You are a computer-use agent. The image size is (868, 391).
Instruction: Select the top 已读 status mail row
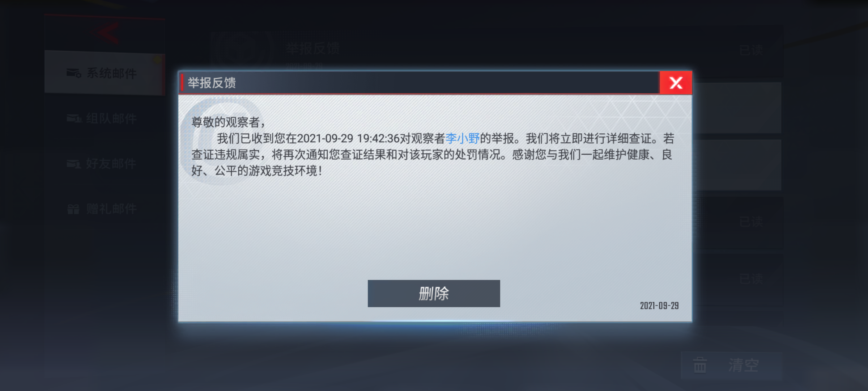[x=751, y=50]
